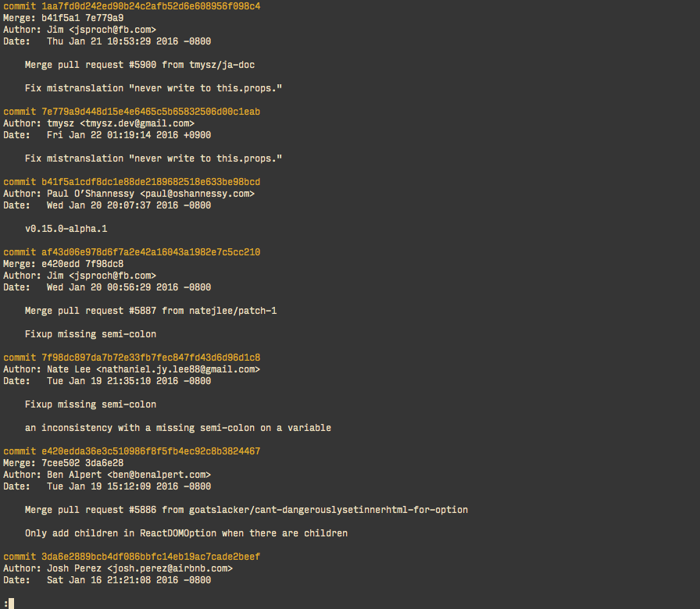
Task: Click email josh.perez@airbnb.com
Action: point(170,568)
